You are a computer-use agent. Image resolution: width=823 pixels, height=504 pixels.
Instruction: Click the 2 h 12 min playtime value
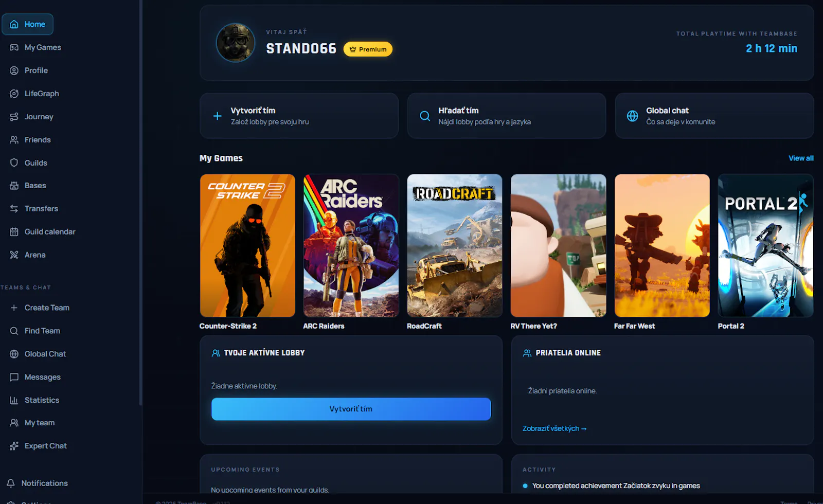coord(772,48)
